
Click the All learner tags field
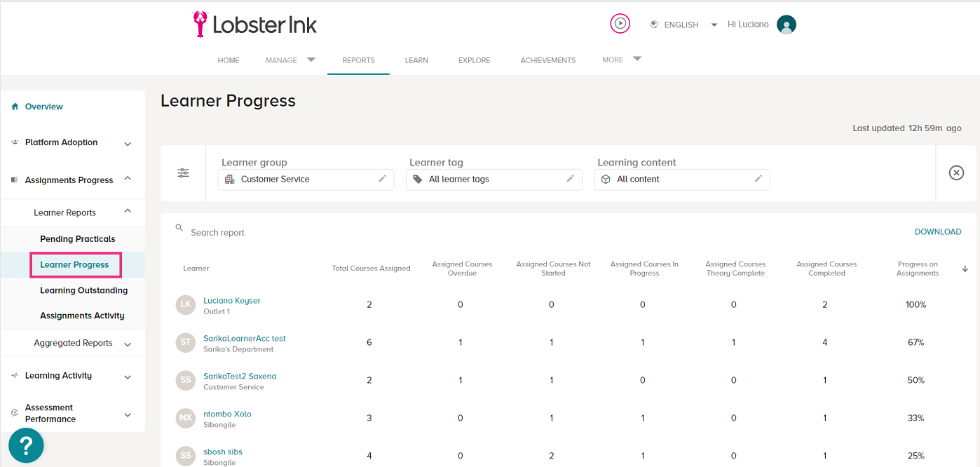494,180
